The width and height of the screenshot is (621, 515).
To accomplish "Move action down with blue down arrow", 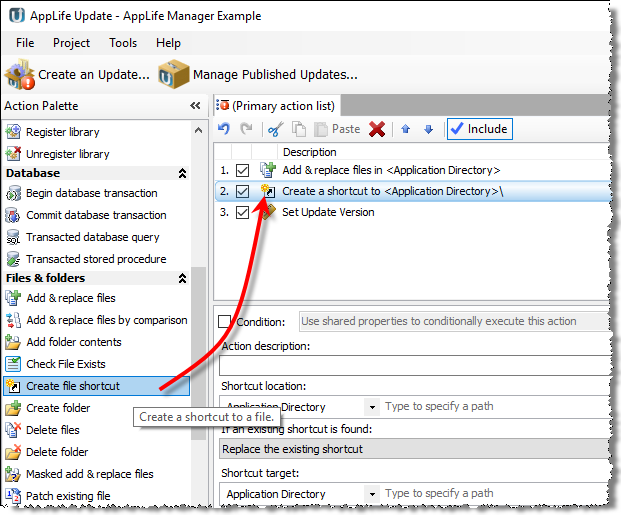I will [x=429, y=129].
